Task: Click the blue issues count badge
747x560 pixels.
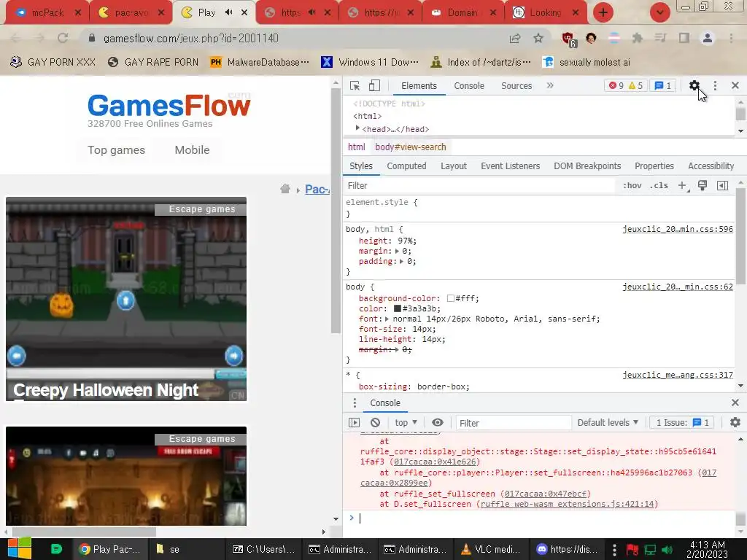Action: point(662,86)
